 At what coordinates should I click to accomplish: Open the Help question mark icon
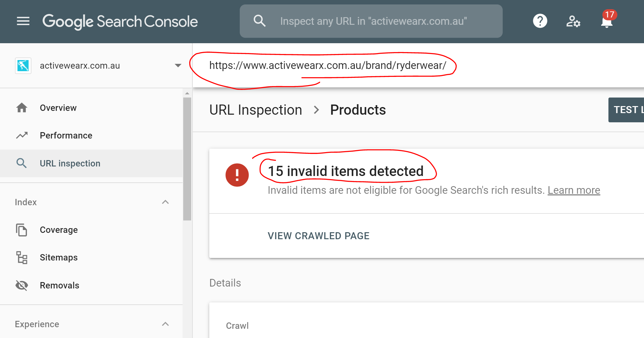click(540, 21)
